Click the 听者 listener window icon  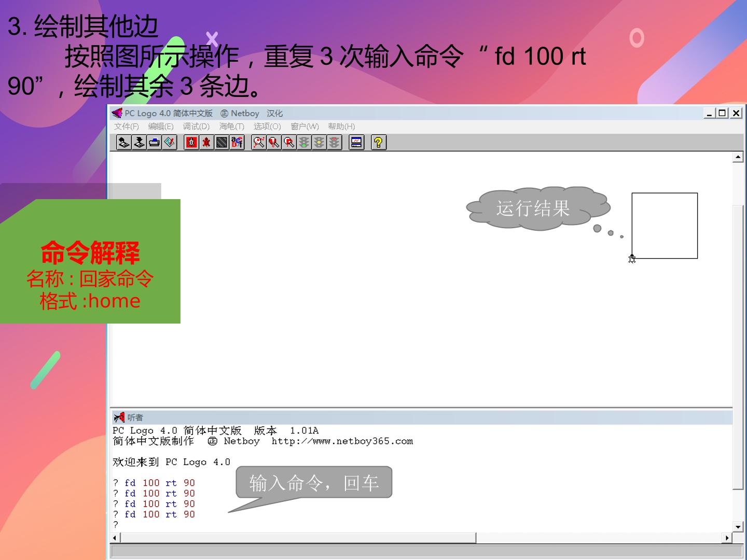click(x=119, y=417)
